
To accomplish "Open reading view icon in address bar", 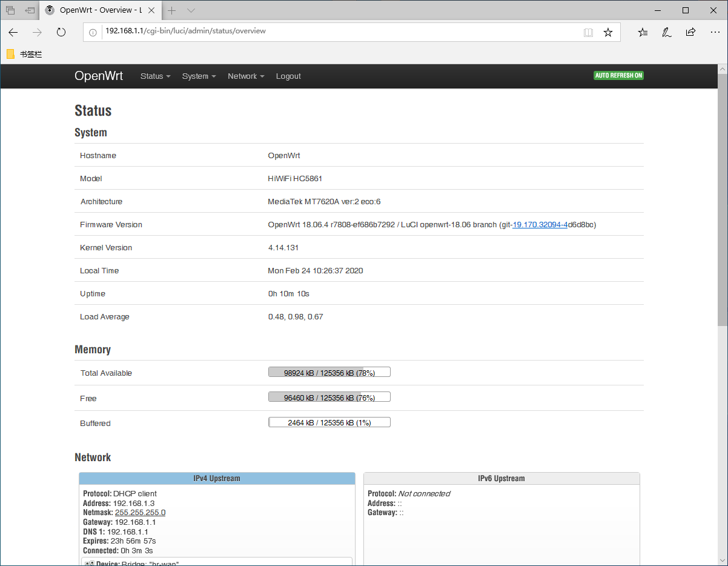I will (x=588, y=32).
